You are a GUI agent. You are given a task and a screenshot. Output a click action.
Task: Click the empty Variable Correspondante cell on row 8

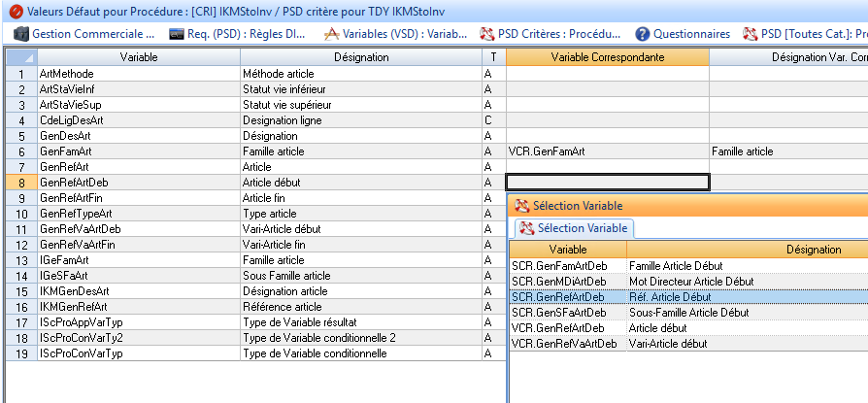tap(608, 183)
